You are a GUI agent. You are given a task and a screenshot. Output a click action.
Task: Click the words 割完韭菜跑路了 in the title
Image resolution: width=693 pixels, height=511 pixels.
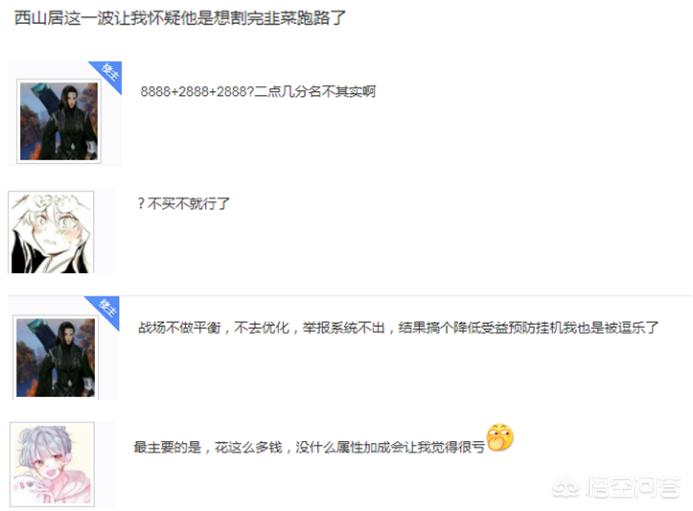click(x=288, y=18)
